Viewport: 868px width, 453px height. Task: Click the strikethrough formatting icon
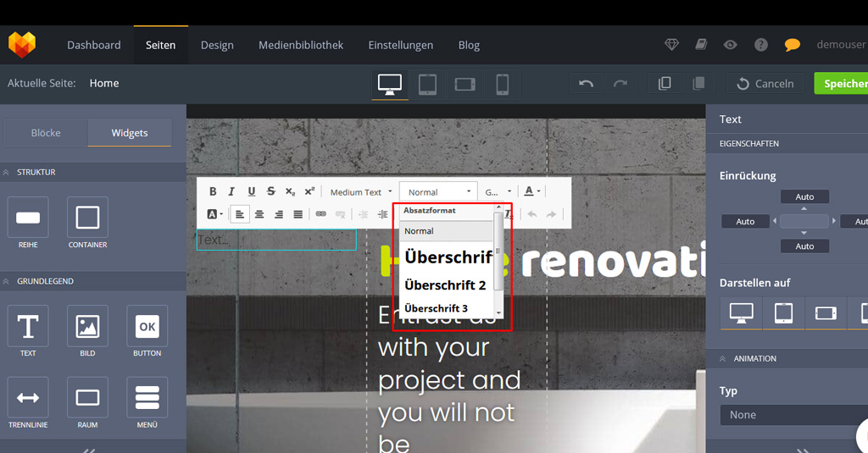pyautogui.click(x=270, y=192)
